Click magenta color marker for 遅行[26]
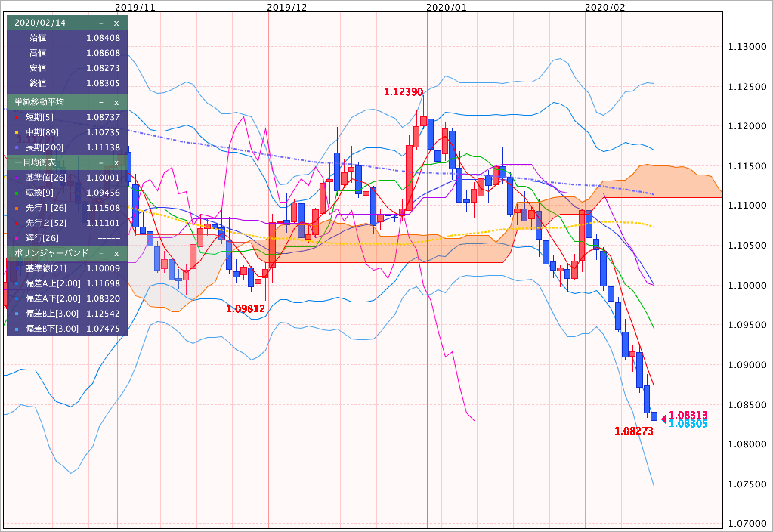This screenshot has height=532, width=773. click(x=17, y=238)
